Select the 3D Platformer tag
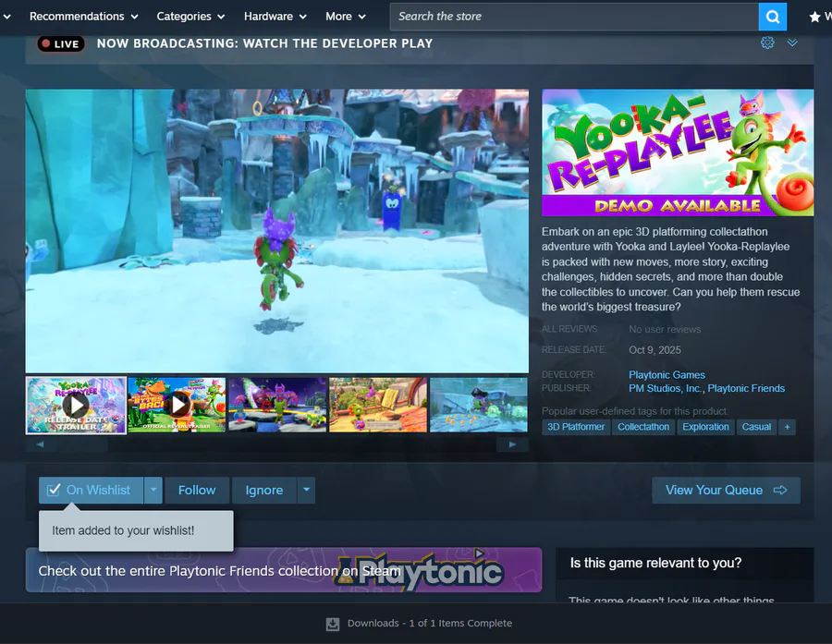832x644 pixels. pyautogui.click(x=576, y=427)
